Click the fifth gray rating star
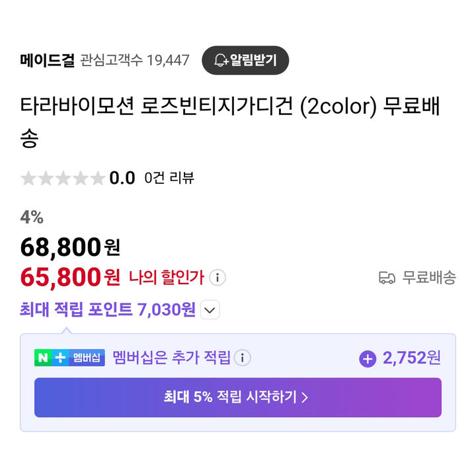This screenshot has width=476, height=476. pos(98,178)
